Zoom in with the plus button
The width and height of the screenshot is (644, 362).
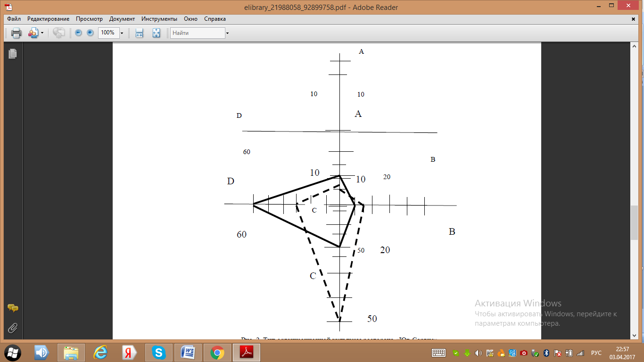[90, 33]
